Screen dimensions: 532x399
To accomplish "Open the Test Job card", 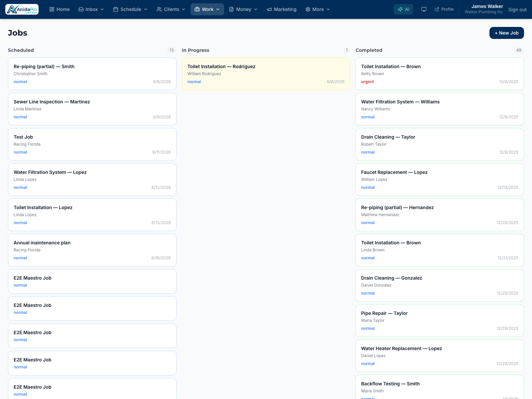I will click(x=92, y=144).
